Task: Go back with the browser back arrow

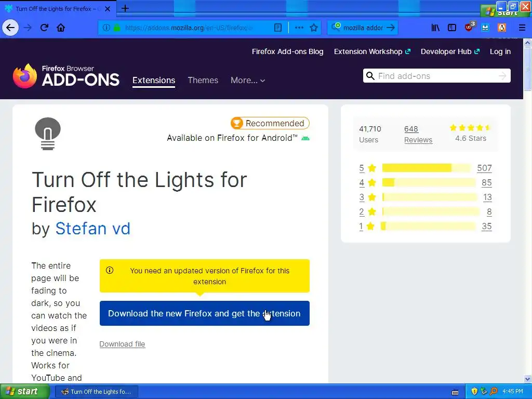Action: point(10,28)
